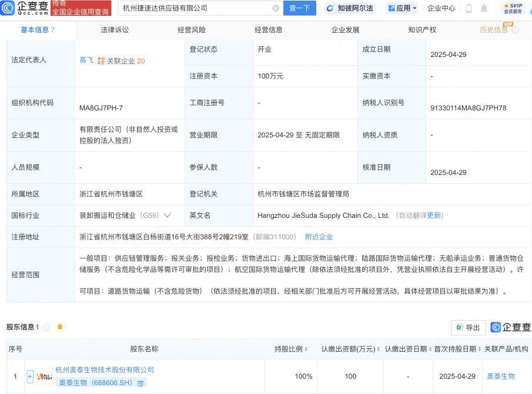Click 奥泰生物 company logo thumbnail
This screenshot has height=394, width=532.
44,376
